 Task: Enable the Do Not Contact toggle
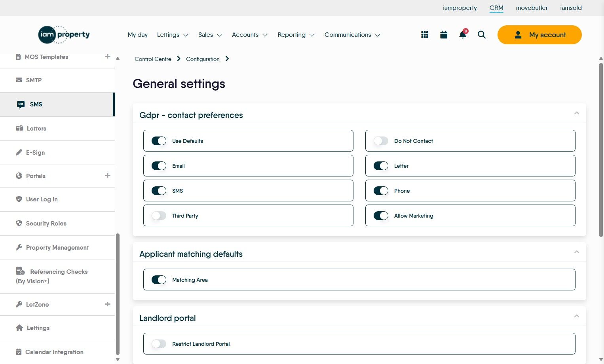[x=381, y=141]
